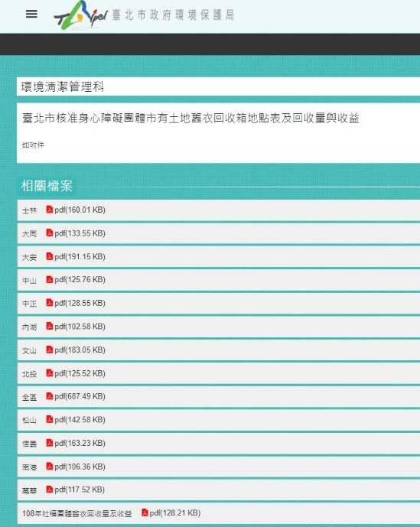420x527 pixels.
Task: Click the PDF icon in 大同 row
Action: coord(50,233)
